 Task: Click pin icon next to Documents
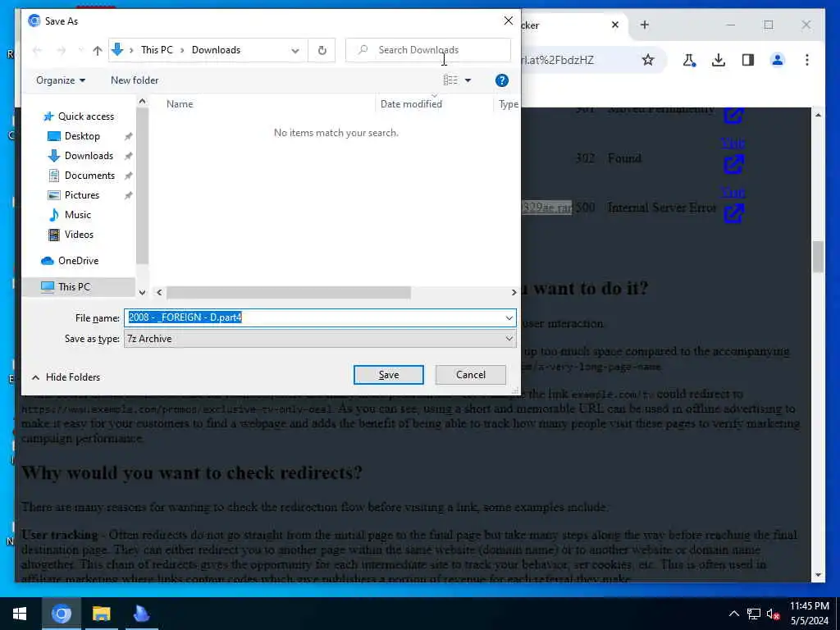tap(129, 176)
